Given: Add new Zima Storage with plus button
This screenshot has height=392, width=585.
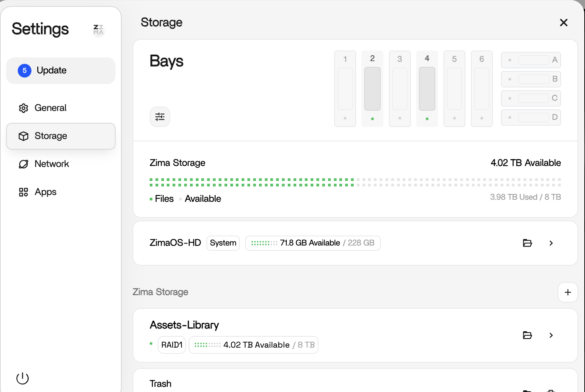Looking at the screenshot, I should pyautogui.click(x=568, y=292).
